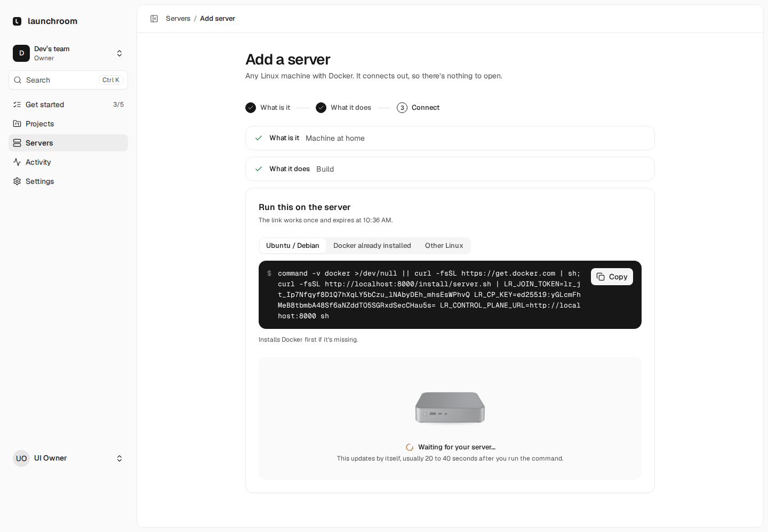
Task: Click the UO user avatar
Action: pyautogui.click(x=21, y=458)
